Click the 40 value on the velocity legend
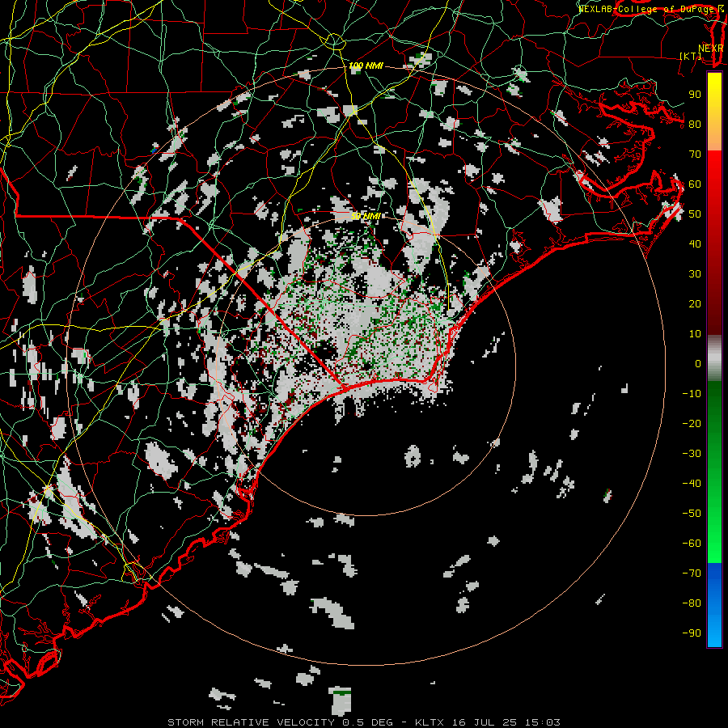Screen dimensions: 728x728 pyautogui.click(x=695, y=244)
